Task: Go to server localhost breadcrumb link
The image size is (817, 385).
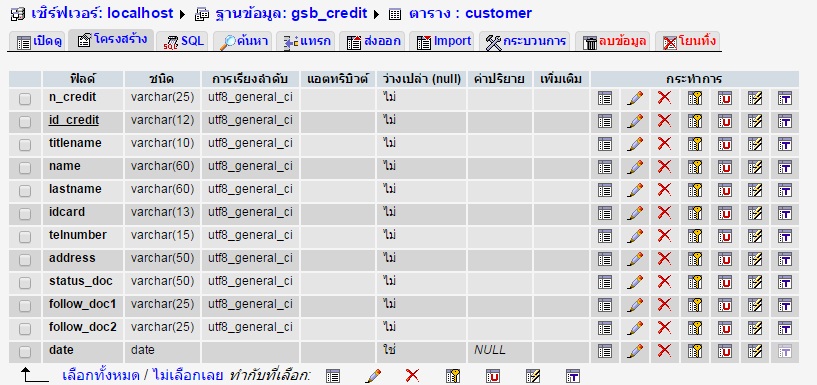Action: [102, 14]
